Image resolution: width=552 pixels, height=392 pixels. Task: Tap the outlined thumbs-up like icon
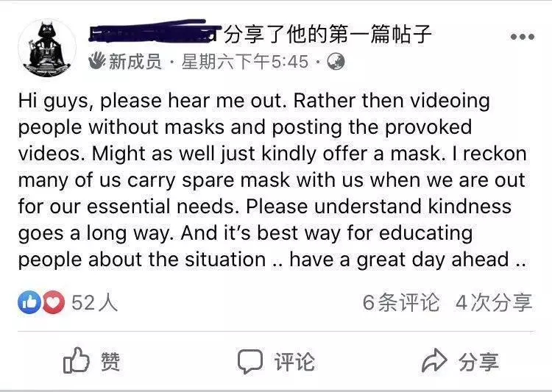point(76,360)
